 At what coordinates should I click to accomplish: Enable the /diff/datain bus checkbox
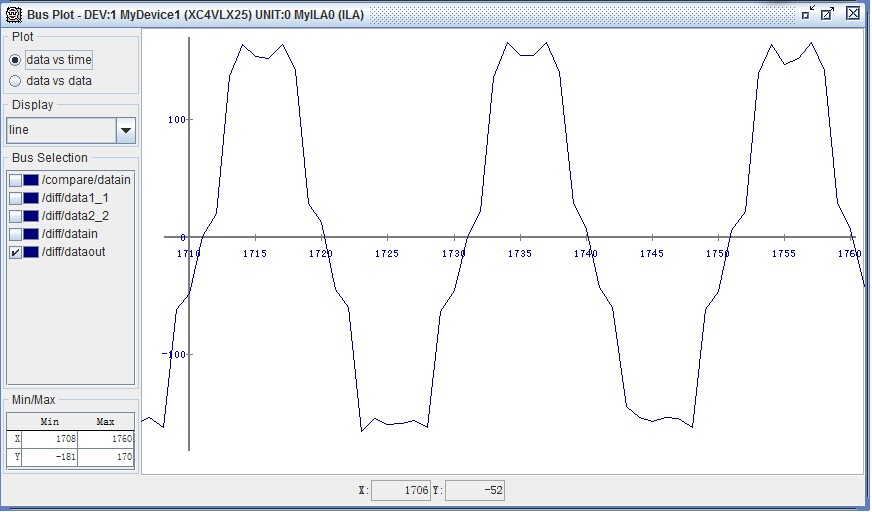tap(16, 234)
